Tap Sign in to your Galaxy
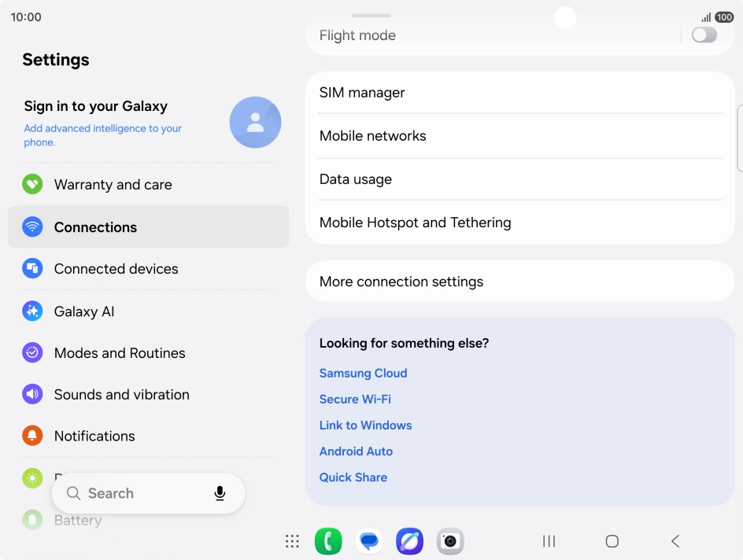743x560 pixels. tap(96, 106)
